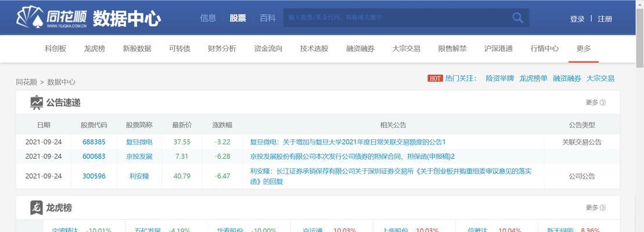The height and width of the screenshot is (232, 644).
Task: Click the 数据中心 breadcrumb link
Action: pyautogui.click(x=61, y=82)
